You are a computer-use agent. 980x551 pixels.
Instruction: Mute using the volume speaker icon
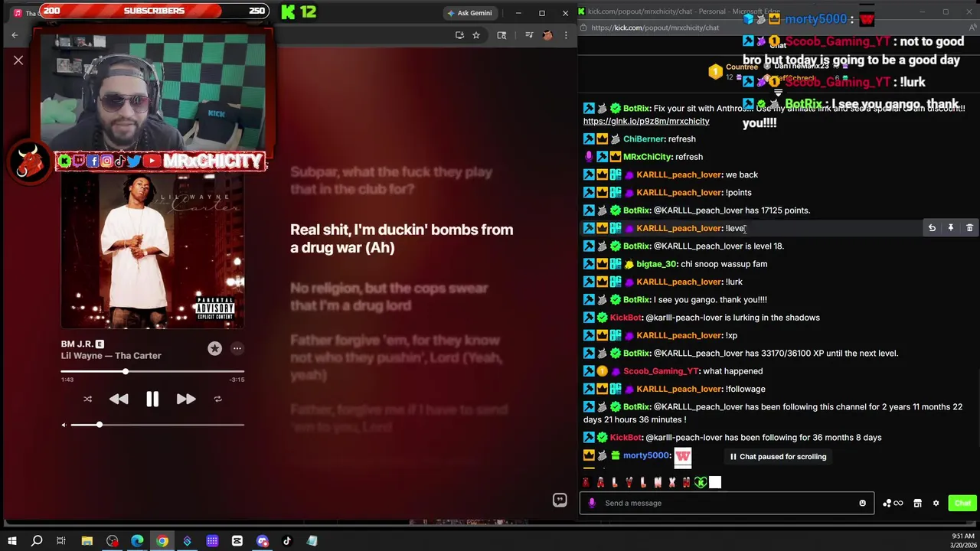tap(64, 425)
